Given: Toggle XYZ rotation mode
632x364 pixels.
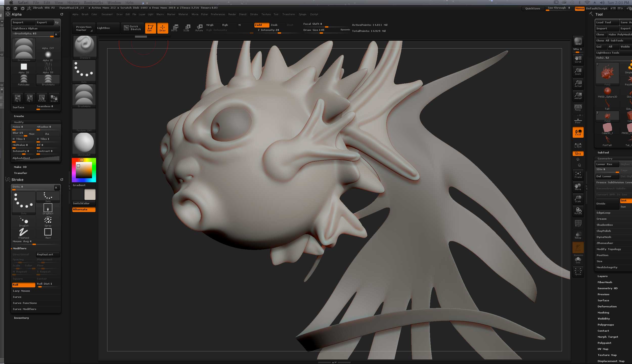Looking at the screenshot, I should coord(578,153).
